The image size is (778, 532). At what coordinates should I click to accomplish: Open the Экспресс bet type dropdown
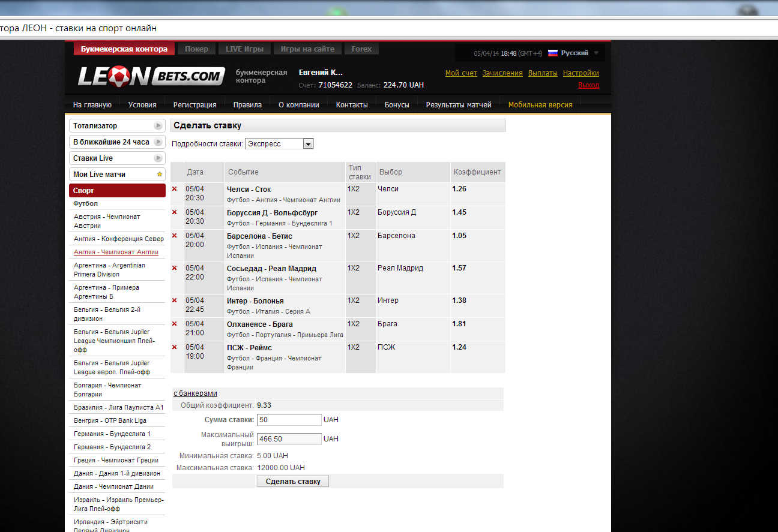pos(279,144)
